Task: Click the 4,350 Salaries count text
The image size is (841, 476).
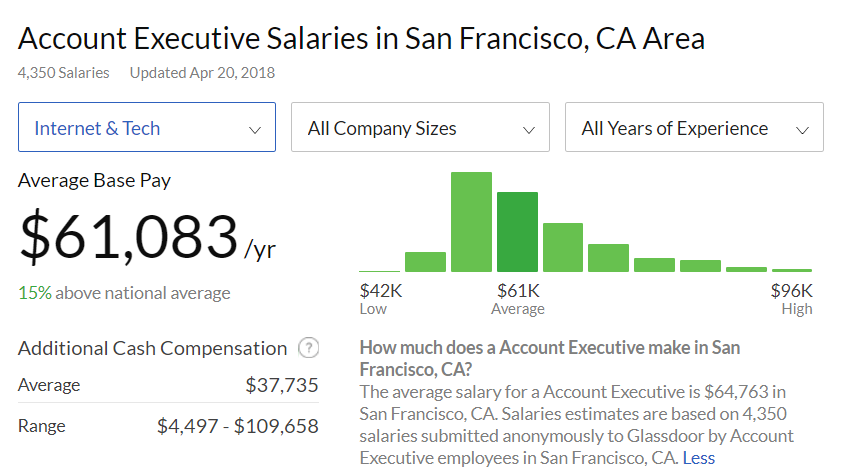Action: click(64, 72)
